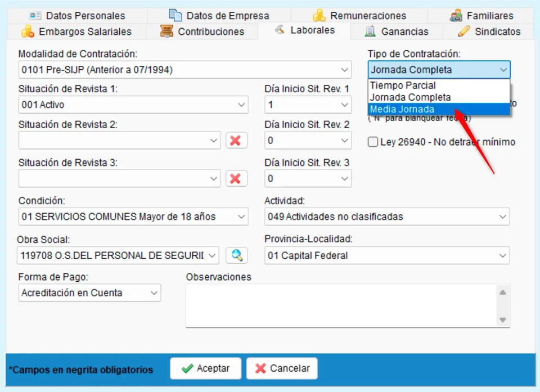Screen dimensions: 540x392
Task: Enable Ley 26940 No detraer mínimo checkbox
Action: pos(372,142)
